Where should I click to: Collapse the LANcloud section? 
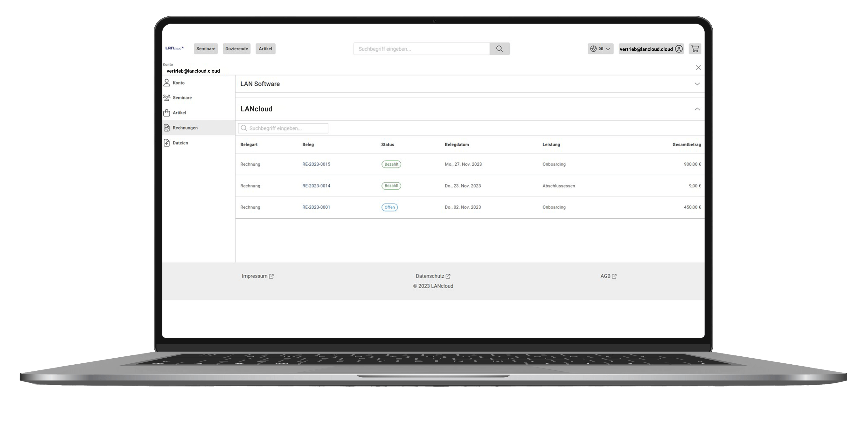697,109
